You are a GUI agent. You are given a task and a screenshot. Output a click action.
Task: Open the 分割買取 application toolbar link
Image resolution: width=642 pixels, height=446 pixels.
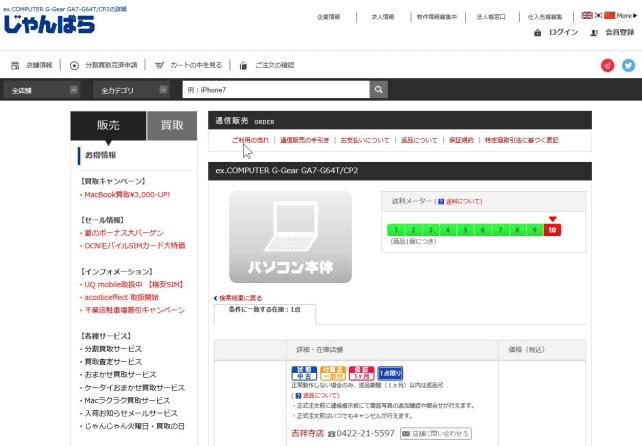(111, 65)
